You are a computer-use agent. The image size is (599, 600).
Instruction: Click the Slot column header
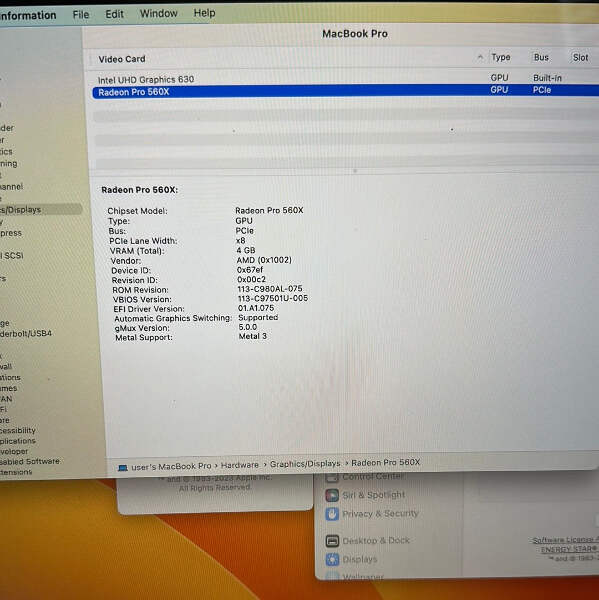tap(580, 58)
